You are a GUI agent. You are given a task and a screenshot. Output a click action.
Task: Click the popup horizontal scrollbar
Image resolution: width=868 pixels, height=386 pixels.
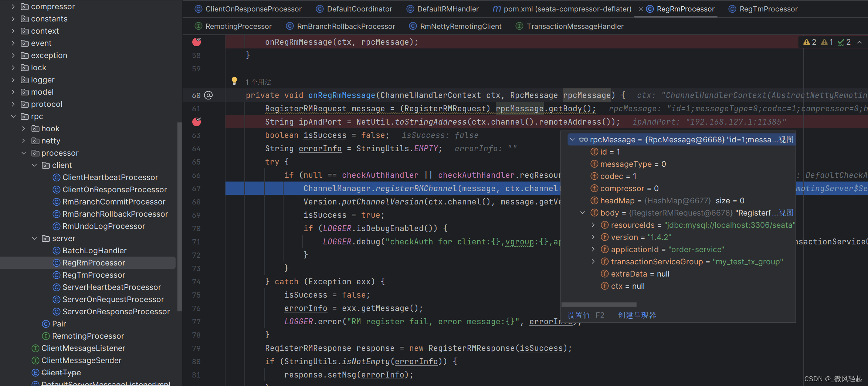[599, 305]
